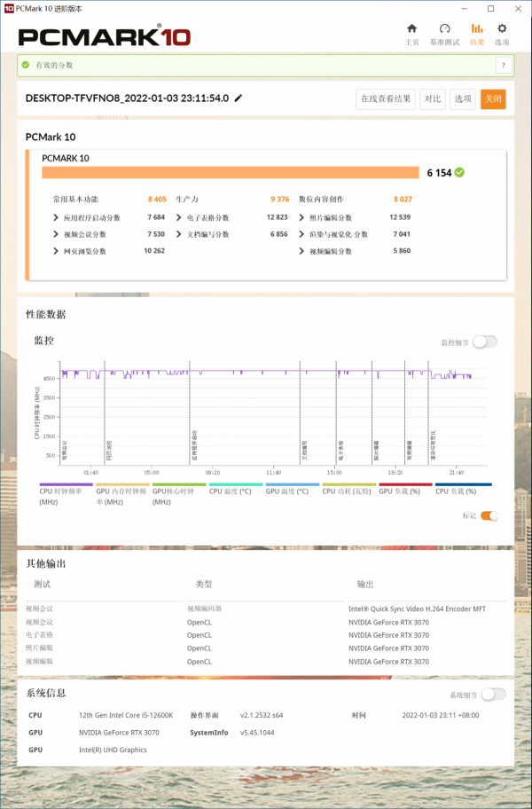
Task: Select the CPU 负载 dark blue legend item
Action: point(463,489)
